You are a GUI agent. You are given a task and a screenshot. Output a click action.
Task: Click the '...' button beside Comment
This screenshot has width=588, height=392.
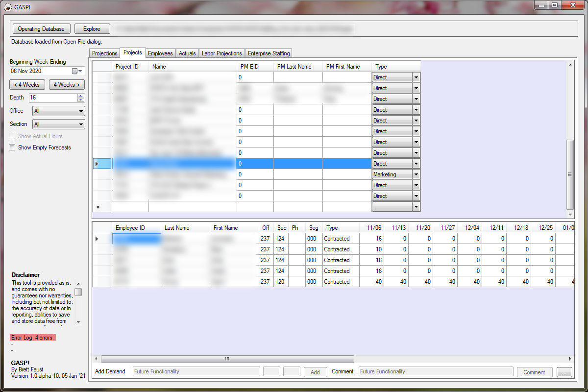coord(564,372)
